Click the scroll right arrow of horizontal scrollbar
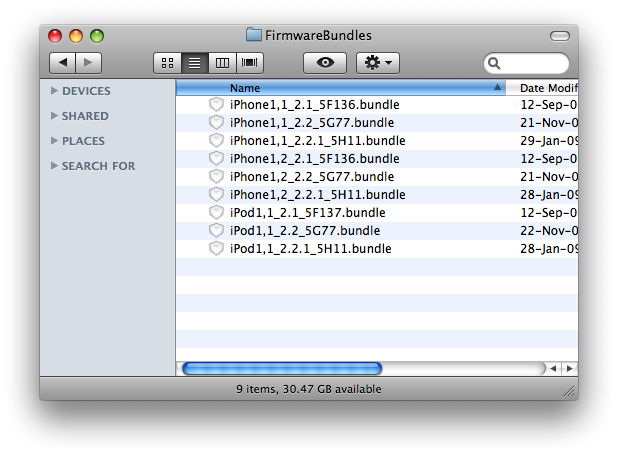618x455 pixels. coord(570,368)
